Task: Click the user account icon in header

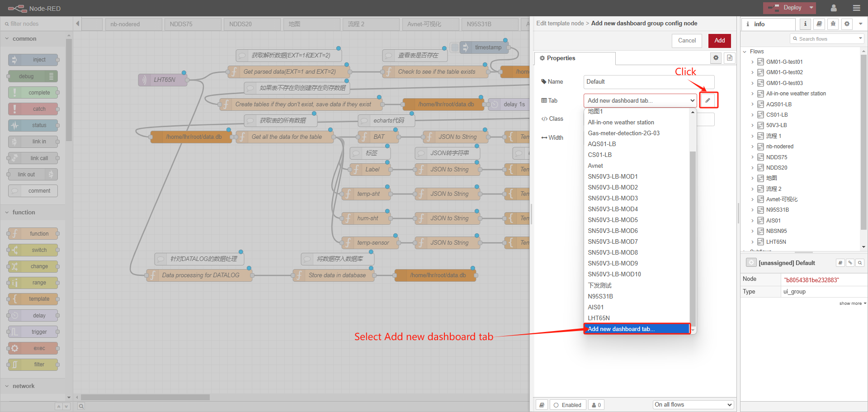Action: tap(834, 8)
